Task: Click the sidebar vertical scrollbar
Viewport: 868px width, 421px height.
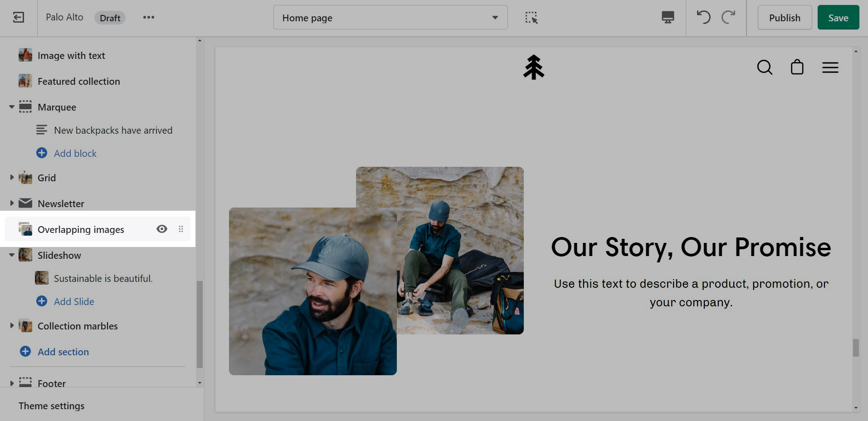Action: point(200,324)
